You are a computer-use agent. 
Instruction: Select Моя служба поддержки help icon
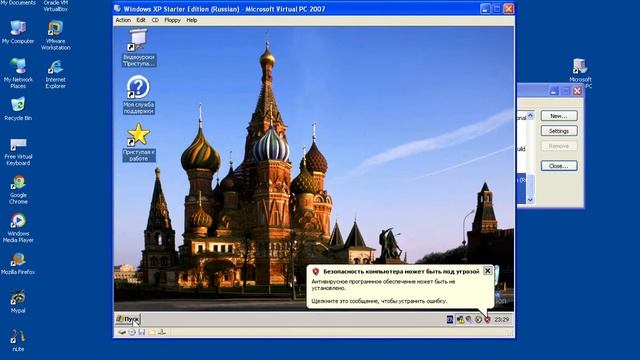[138, 95]
